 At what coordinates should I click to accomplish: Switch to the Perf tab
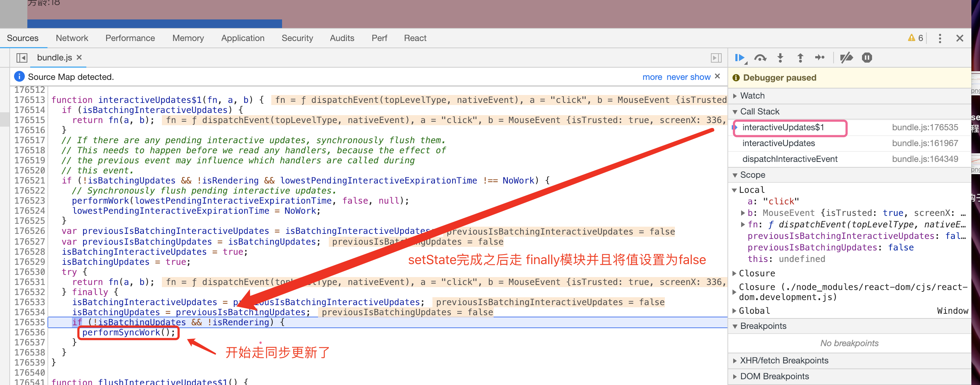(x=379, y=38)
